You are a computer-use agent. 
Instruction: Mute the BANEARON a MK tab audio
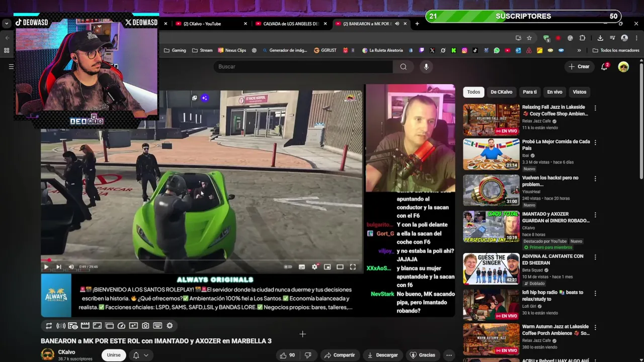point(397,24)
